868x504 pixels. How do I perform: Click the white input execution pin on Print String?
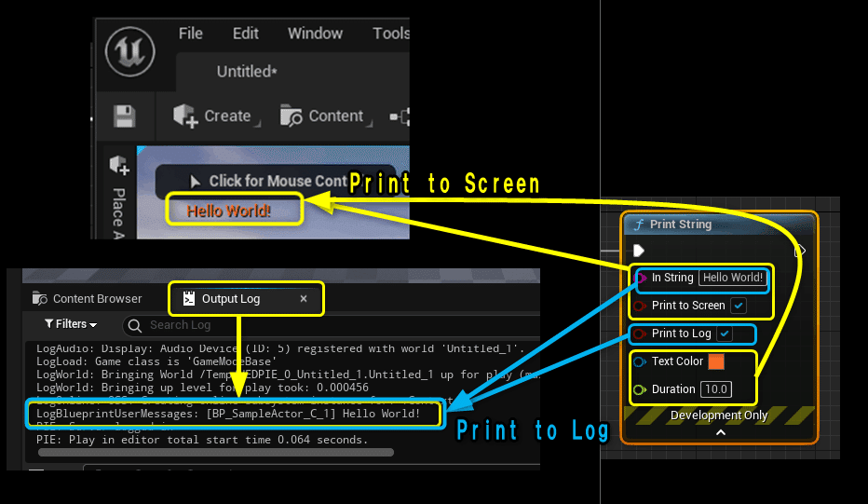pyautogui.click(x=639, y=251)
